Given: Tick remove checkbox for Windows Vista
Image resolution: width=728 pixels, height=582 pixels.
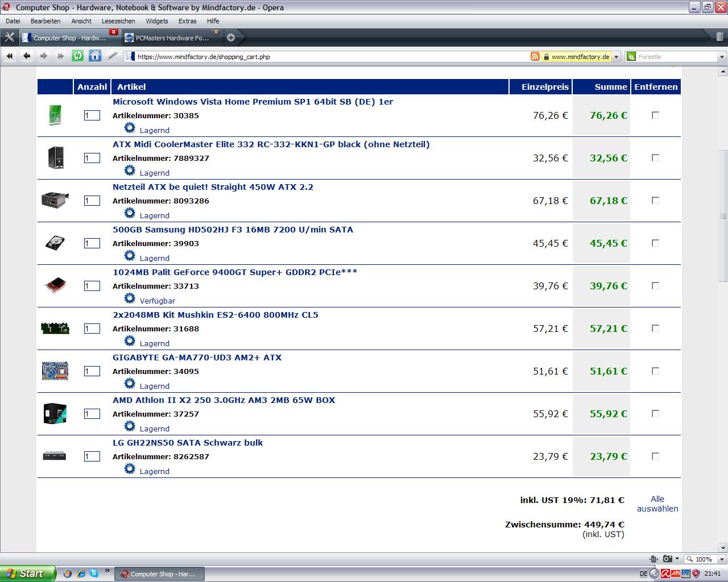Looking at the screenshot, I should [x=655, y=115].
